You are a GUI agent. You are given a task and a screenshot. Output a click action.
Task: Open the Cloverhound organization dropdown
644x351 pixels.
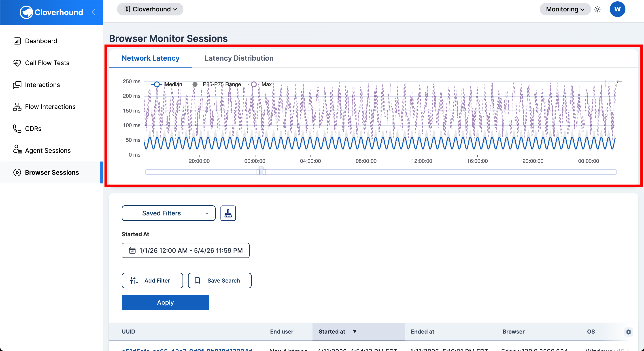point(150,9)
